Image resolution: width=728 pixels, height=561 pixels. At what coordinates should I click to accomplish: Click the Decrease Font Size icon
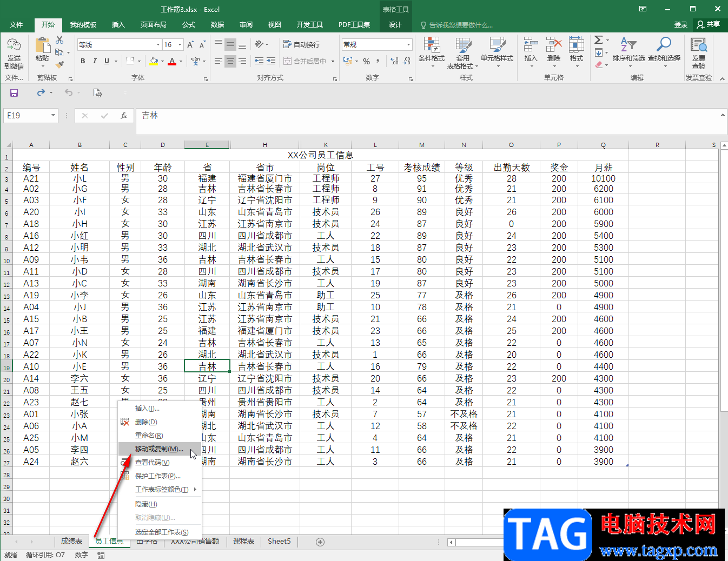click(x=202, y=45)
